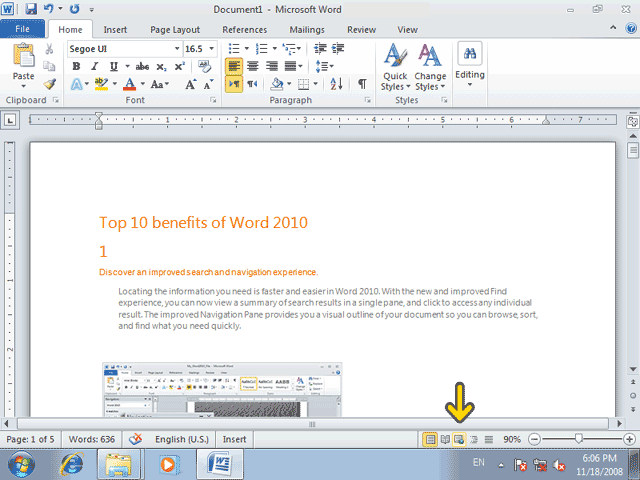Toggle Show/Hide paragraph marks
The height and width of the screenshot is (480, 640).
pos(362,84)
